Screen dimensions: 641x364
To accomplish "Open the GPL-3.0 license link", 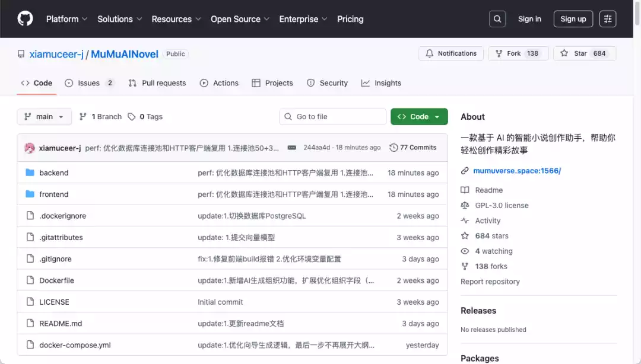I will (502, 206).
